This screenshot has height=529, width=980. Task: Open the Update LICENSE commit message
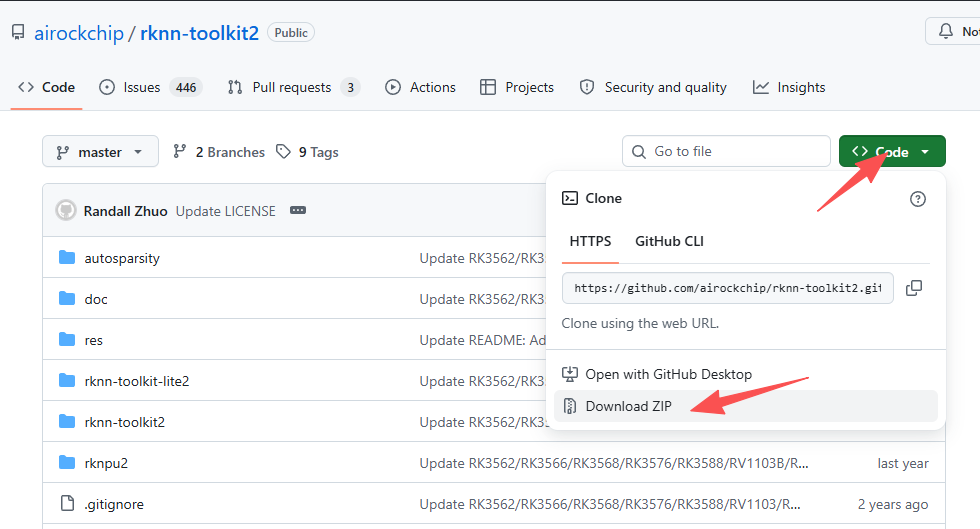point(226,211)
